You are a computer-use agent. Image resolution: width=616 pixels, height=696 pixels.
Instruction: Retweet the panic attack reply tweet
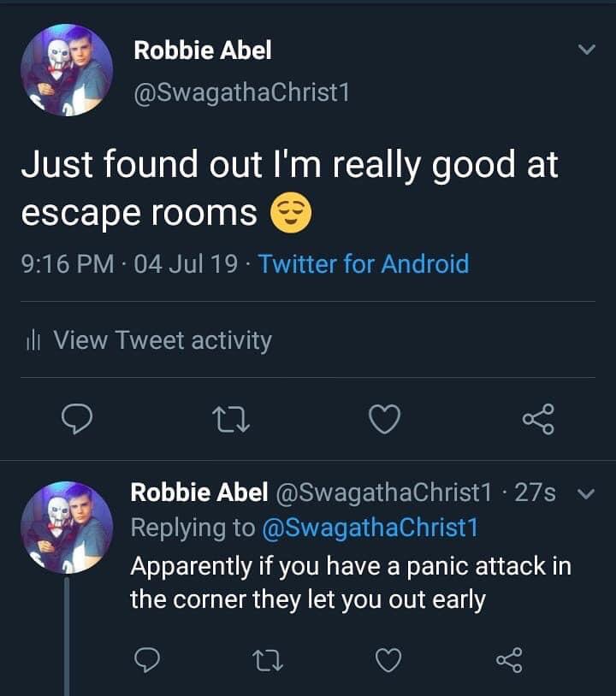[x=267, y=659]
